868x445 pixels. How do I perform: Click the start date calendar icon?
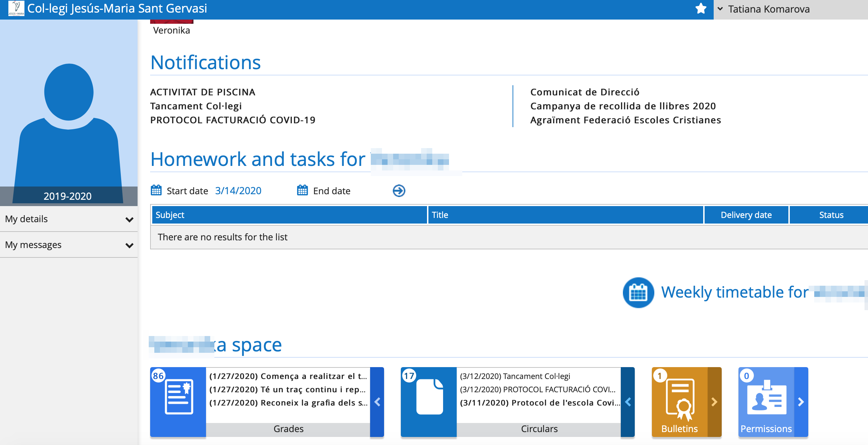coord(156,190)
